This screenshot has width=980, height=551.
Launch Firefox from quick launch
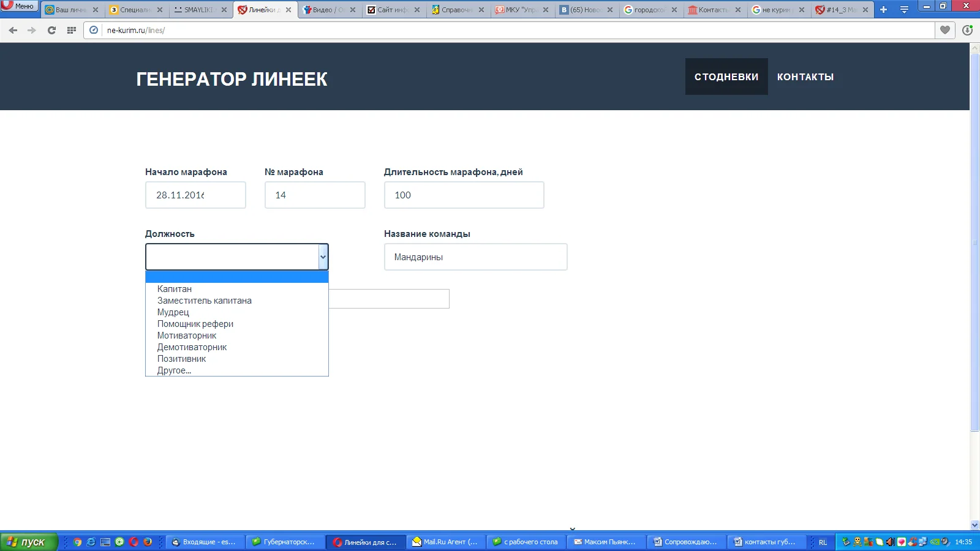(x=148, y=542)
